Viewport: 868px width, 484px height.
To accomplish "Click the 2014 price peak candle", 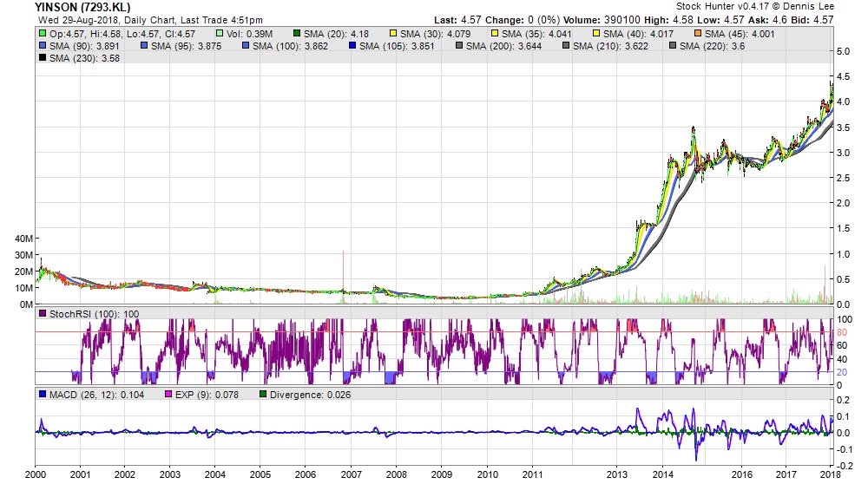I will click(693, 131).
